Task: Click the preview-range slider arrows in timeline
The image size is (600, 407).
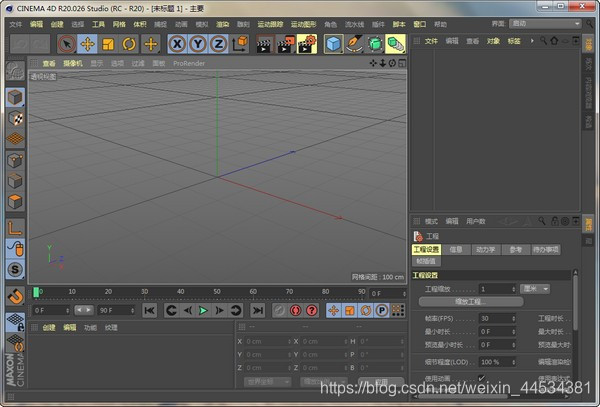Action: tap(84, 310)
